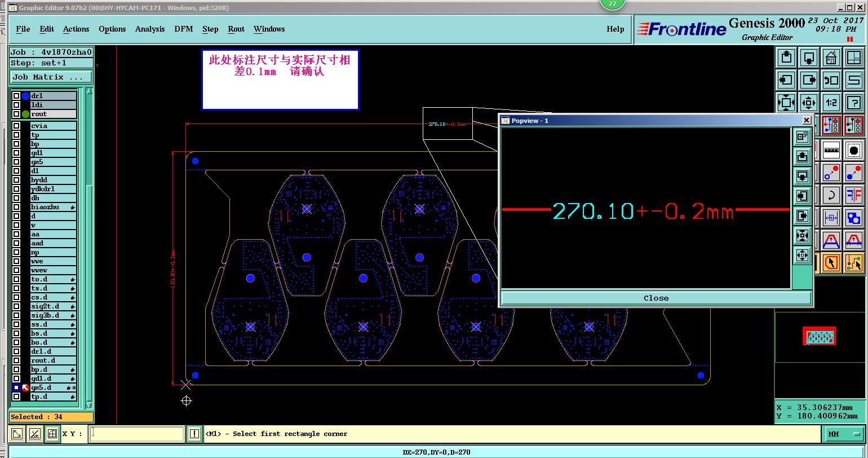868x458 pixels.
Task: Click the orange net select pointer icon
Action: coord(854,263)
